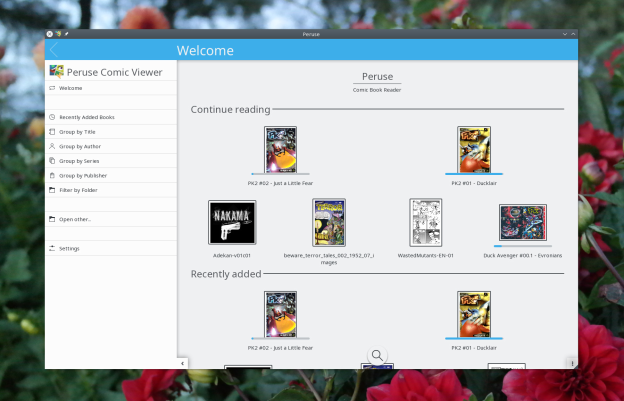The width and height of the screenshot is (624, 401).
Task: Click the book icon beside Group by Title
Action: coord(52,132)
